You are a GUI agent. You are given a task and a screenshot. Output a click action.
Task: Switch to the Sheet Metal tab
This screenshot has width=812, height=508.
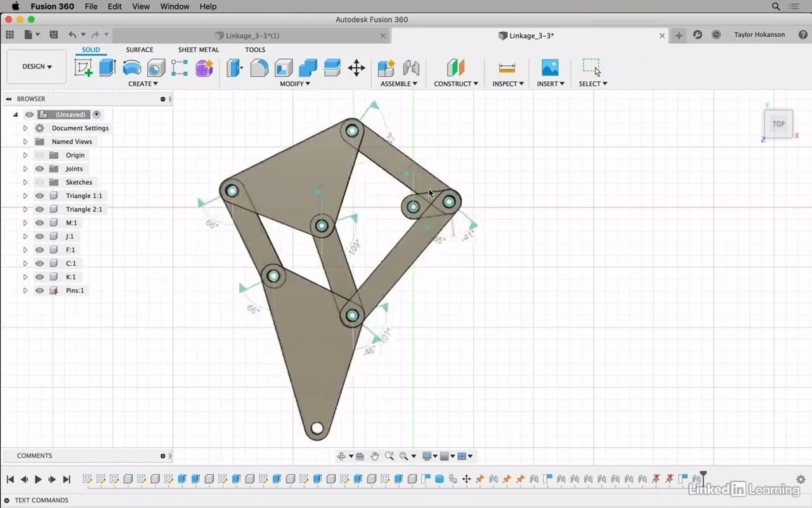coord(199,50)
